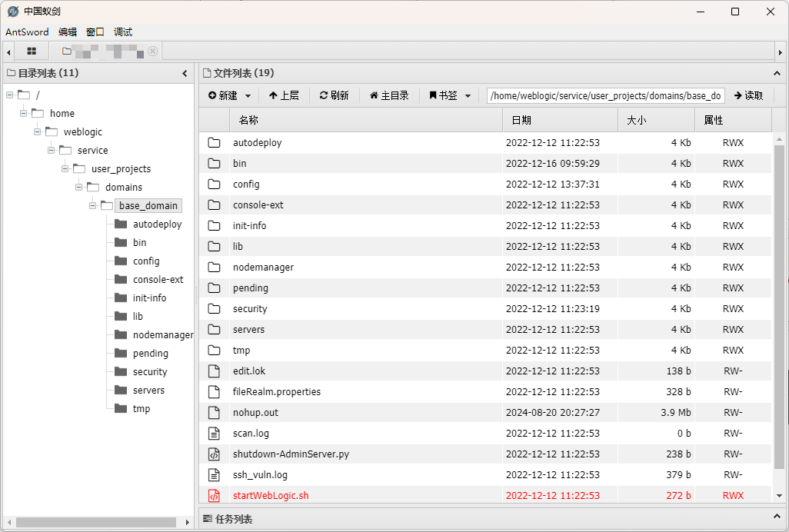Open the 书签 bookmarks dropdown
The height and width of the screenshot is (532, 789).
pyautogui.click(x=450, y=95)
